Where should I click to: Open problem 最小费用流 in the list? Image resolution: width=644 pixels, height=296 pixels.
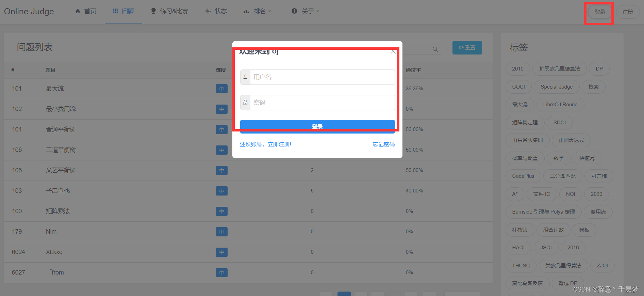point(61,109)
